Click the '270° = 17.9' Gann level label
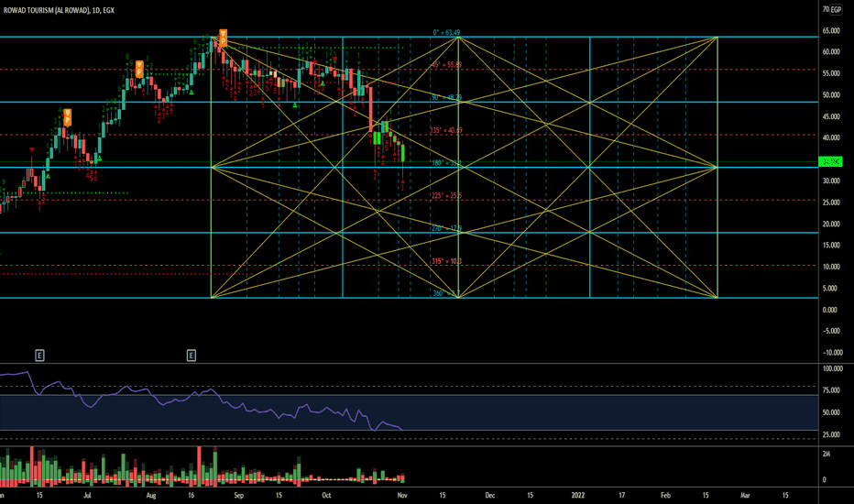This screenshot has width=854, height=504. point(446,228)
